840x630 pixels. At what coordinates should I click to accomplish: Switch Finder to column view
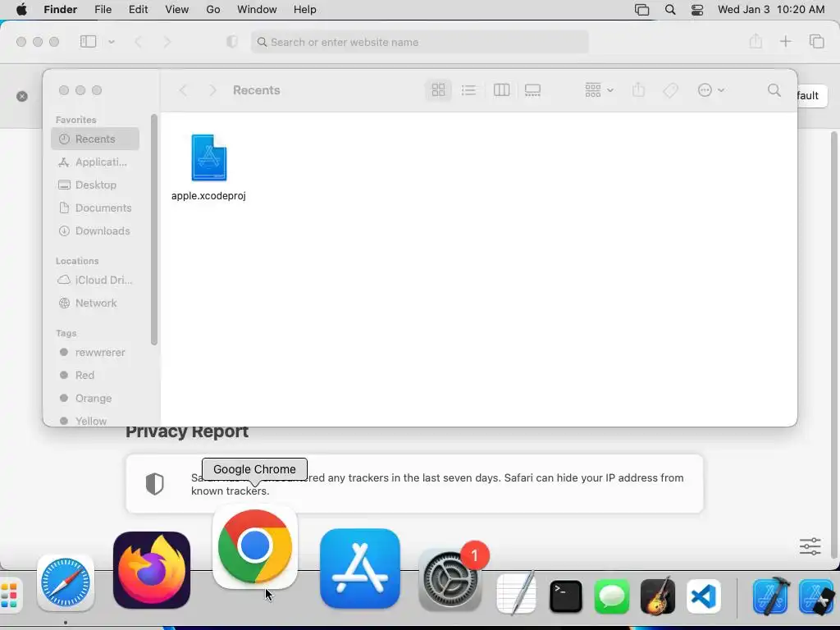[x=501, y=90]
